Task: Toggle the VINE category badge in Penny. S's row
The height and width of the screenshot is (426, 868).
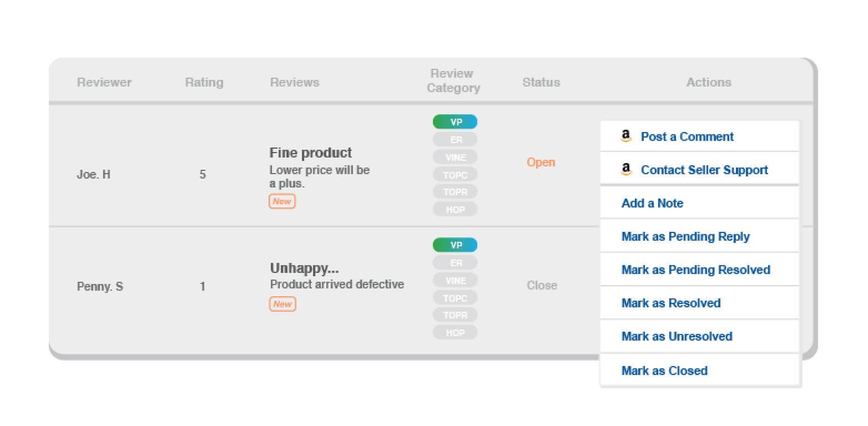Action: [x=455, y=281]
